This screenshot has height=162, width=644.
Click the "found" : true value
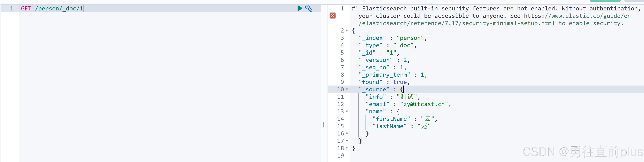pos(400,82)
